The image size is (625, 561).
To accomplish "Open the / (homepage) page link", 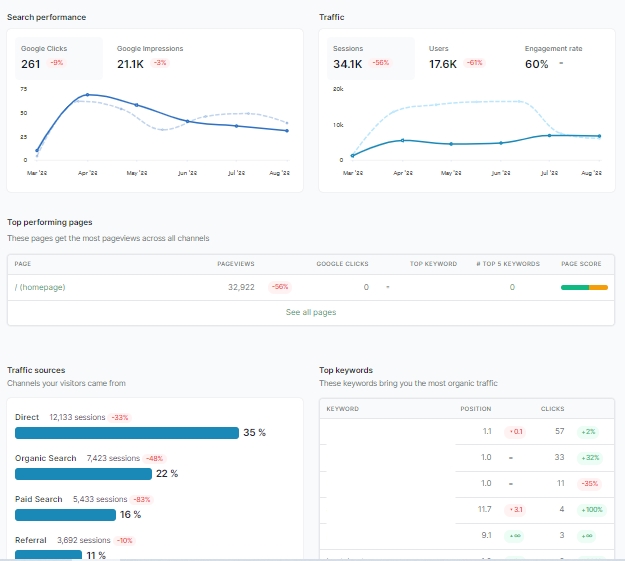I will point(40,287).
